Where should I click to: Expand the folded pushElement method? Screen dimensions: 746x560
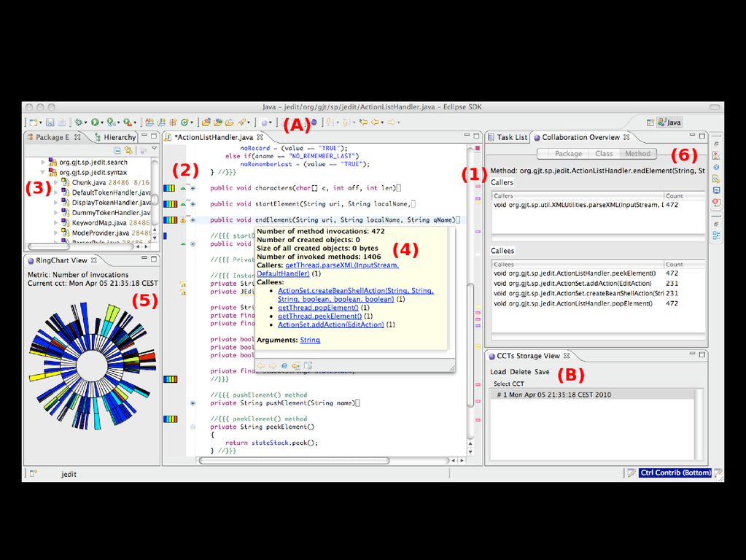(x=193, y=403)
